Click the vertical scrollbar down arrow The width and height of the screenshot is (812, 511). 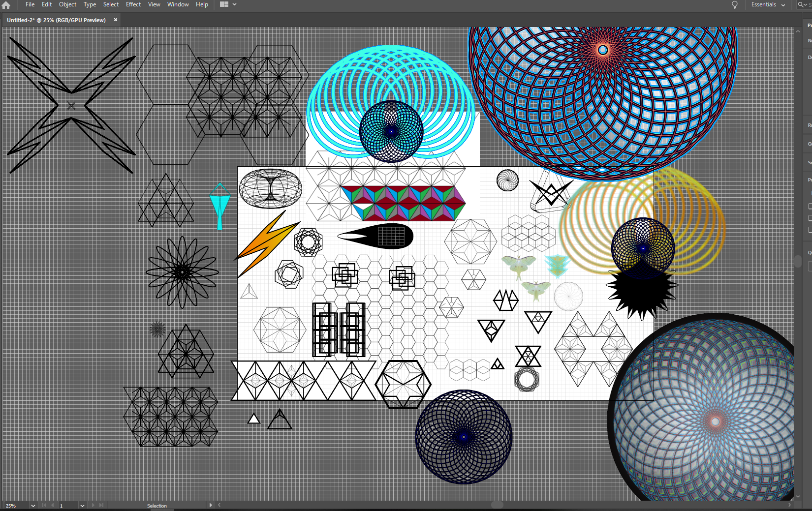coord(798,497)
